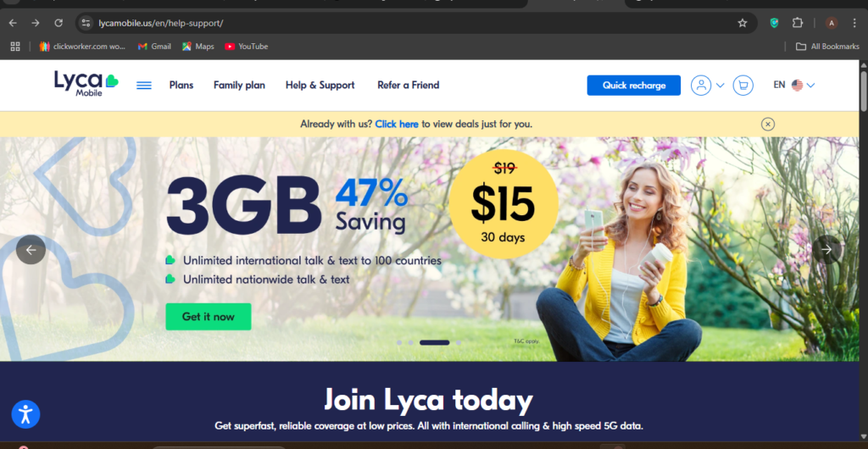Screen dimensions: 868x449
Task: Select the Family plan nav item
Action: pos(239,86)
